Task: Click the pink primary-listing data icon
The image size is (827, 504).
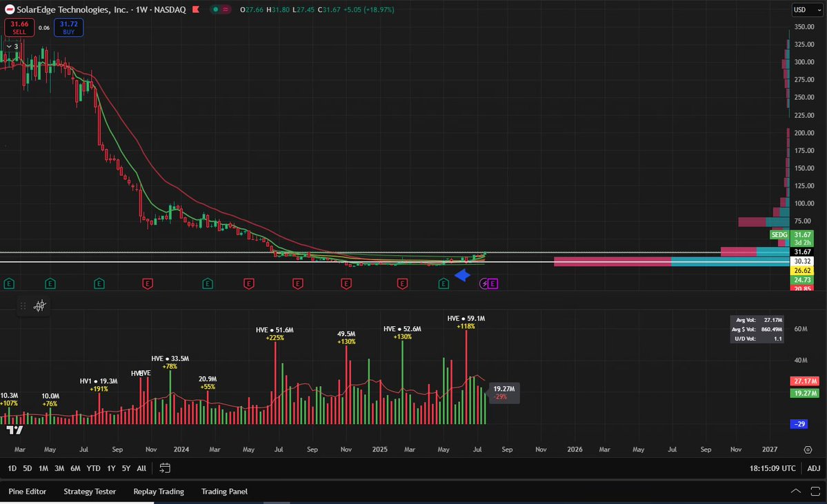Action: pos(226,10)
